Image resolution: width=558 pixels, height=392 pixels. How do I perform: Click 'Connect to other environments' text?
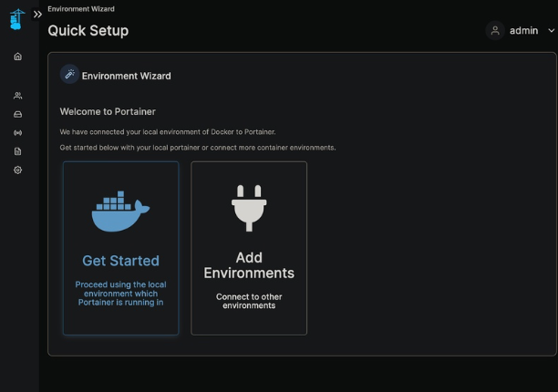coord(249,301)
